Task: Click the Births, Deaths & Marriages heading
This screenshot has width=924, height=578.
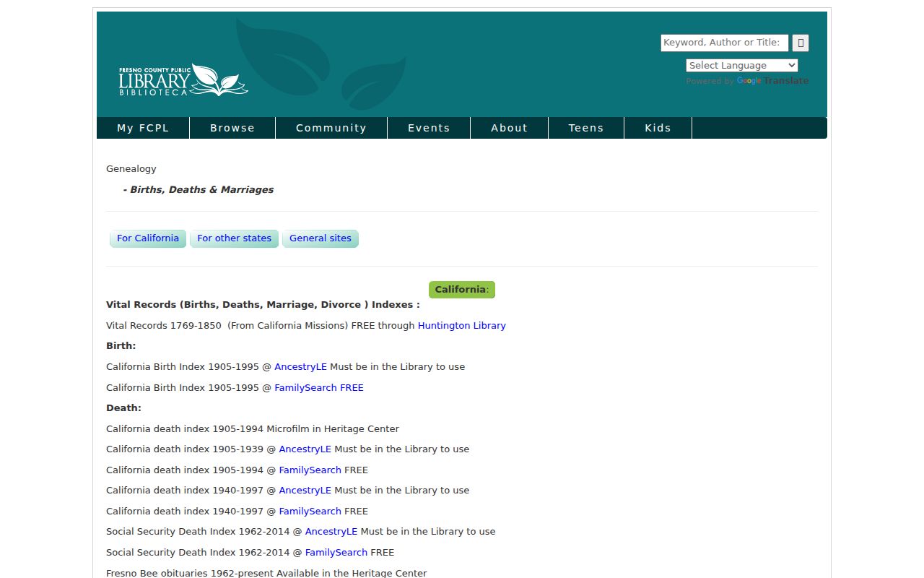Action: [x=199, y=190]
